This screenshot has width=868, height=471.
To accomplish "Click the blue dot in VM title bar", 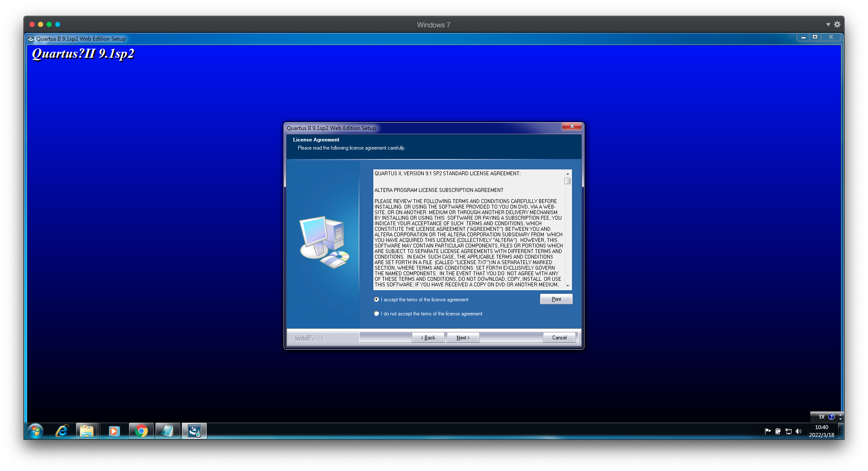I will 58,24.
